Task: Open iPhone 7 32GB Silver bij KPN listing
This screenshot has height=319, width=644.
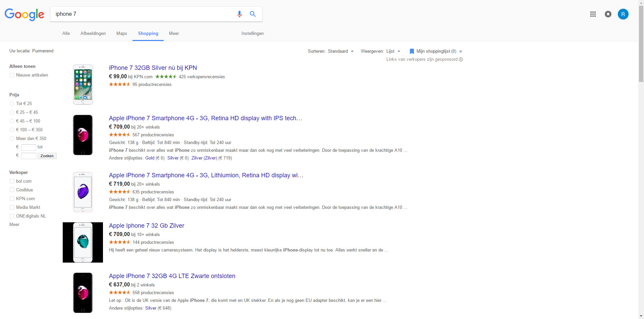Action: [153, 68]
